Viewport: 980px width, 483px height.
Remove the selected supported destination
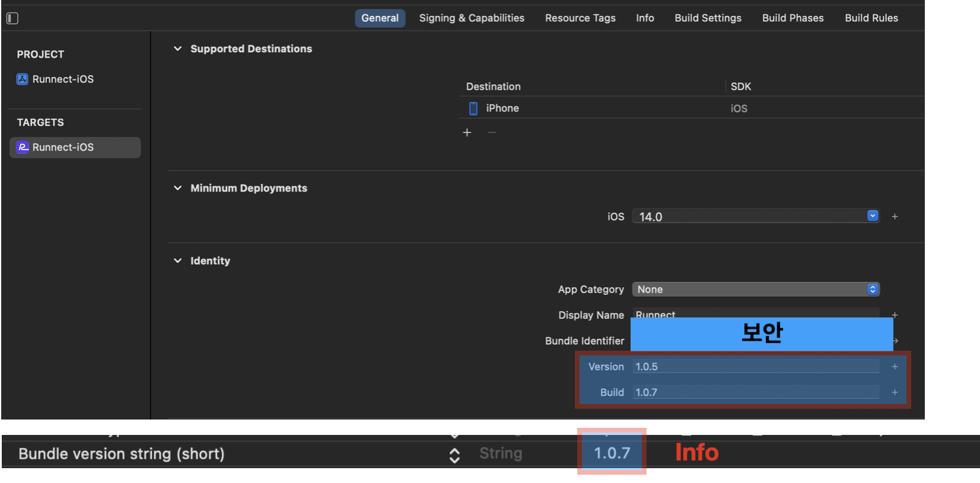(492, 132)
